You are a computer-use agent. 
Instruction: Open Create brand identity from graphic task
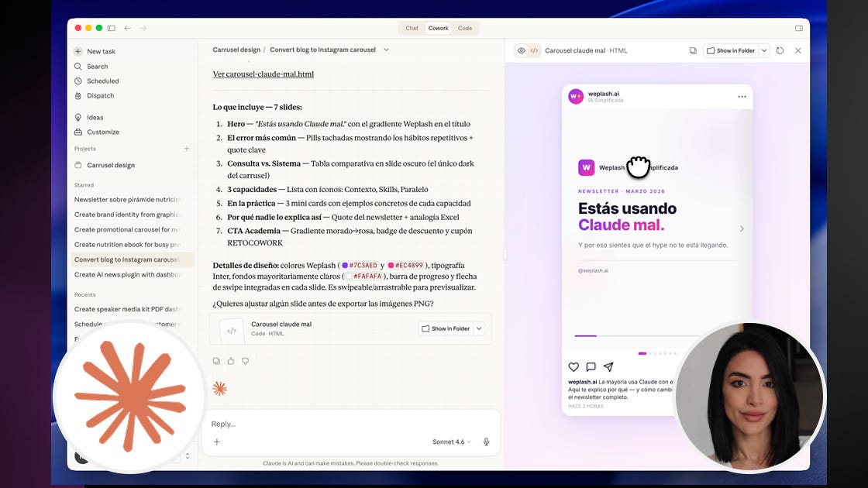click(127, 215)
